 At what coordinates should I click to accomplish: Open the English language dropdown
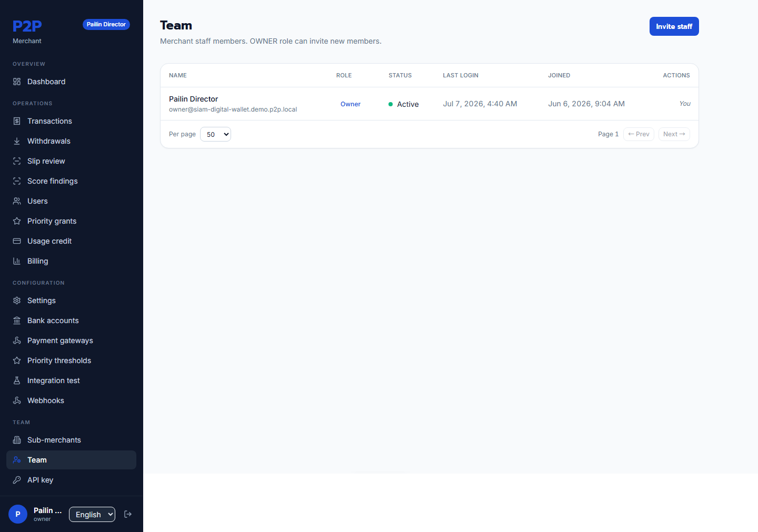click(92, 515)
